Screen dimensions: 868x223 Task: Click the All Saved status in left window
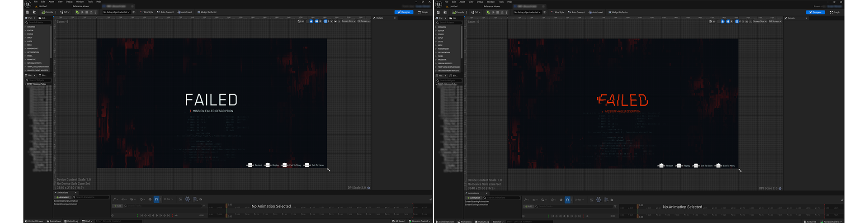398,221
